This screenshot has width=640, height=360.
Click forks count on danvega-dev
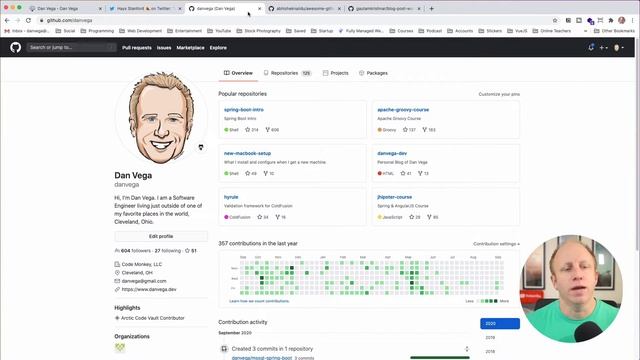tap(423, 173)
